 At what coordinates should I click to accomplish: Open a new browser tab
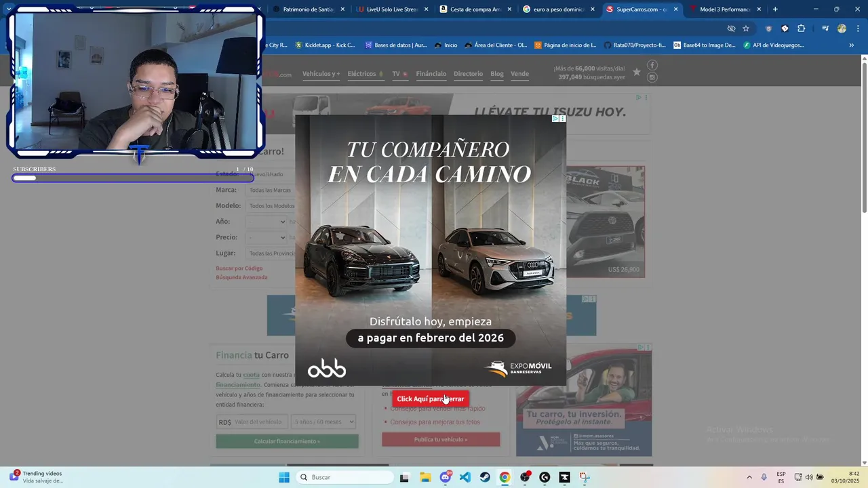point(775,9)
